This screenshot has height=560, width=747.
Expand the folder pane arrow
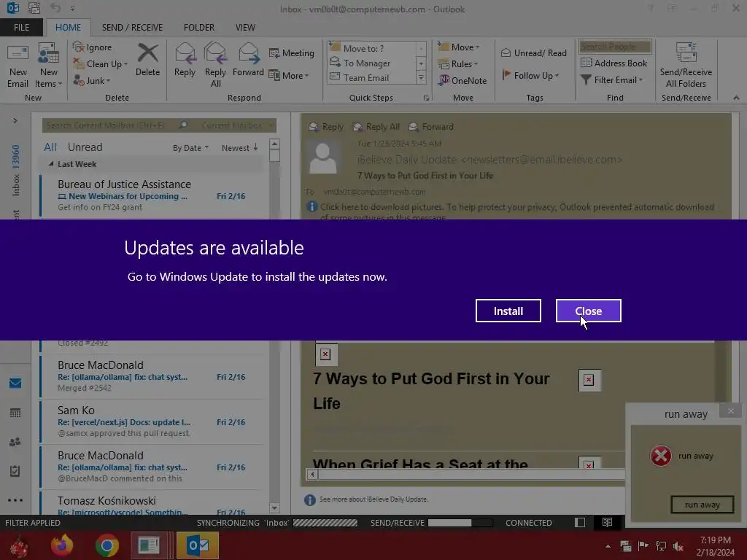15,121
